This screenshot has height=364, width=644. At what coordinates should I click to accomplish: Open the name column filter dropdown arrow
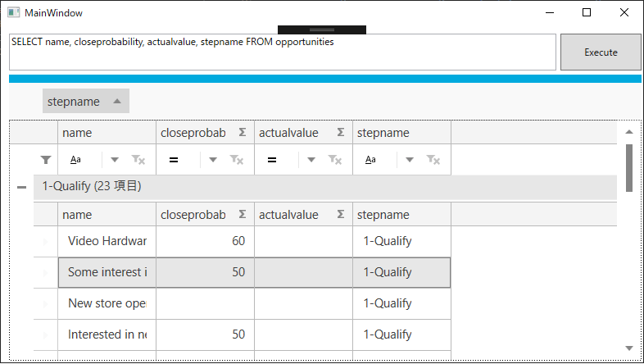(115, 160)
